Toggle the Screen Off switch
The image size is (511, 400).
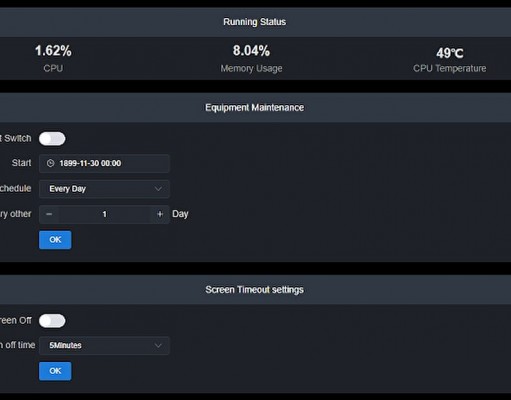[52, 321]
